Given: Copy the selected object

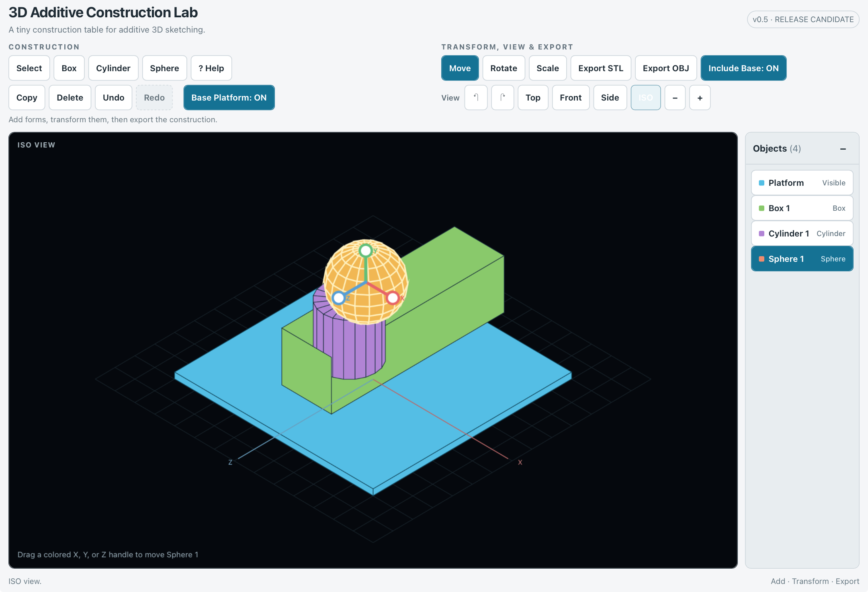Looking at the screenshot, I should coord(27,98).
